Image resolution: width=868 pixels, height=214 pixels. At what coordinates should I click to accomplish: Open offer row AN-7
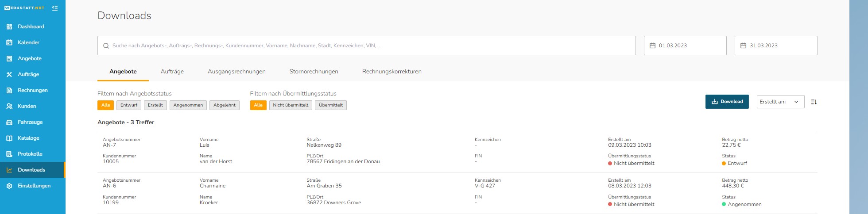click(457, 153)
